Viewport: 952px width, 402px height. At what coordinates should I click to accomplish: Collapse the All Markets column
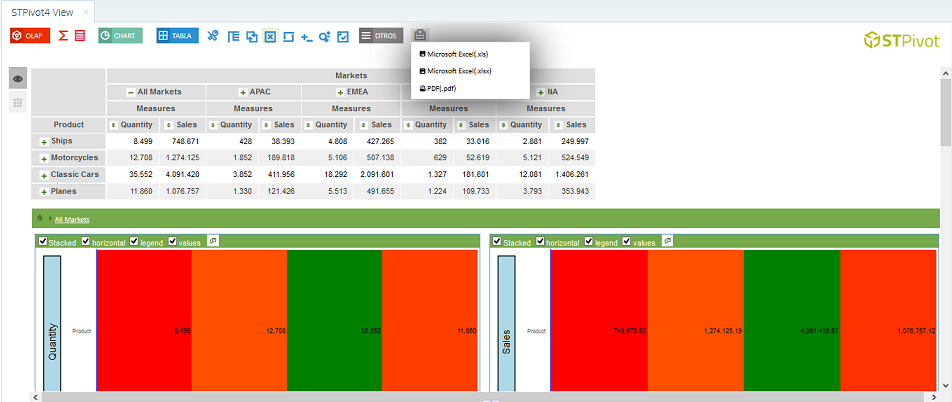(x=131, y=92)
